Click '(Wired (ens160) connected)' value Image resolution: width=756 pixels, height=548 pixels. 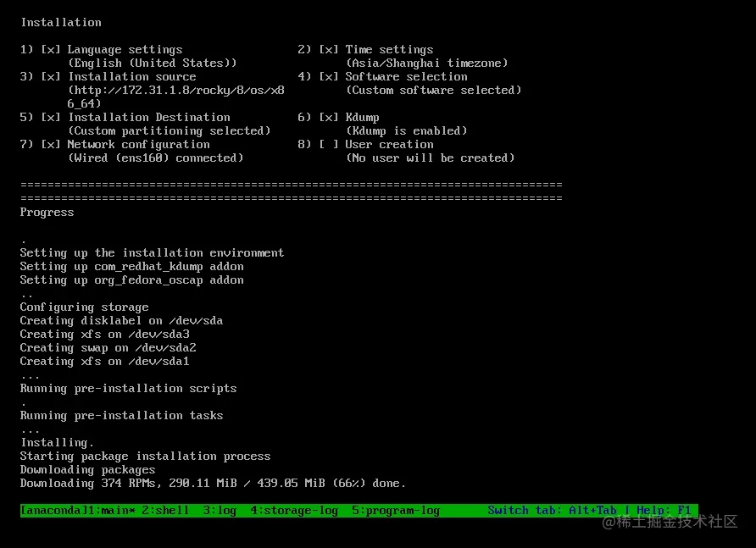click(155, 158)
